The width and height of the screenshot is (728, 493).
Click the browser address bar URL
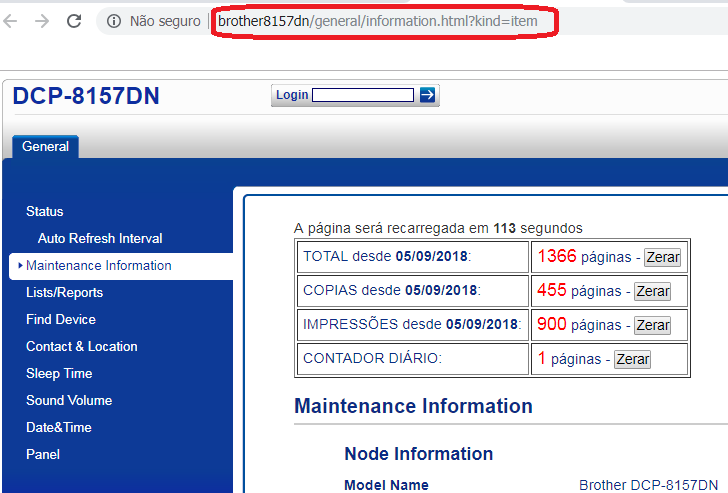[x=378, y=21]
